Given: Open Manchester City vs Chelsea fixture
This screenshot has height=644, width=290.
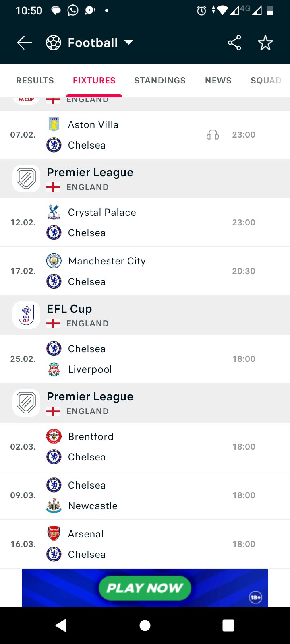Looking at the screenshot, I should click(145, 271).
